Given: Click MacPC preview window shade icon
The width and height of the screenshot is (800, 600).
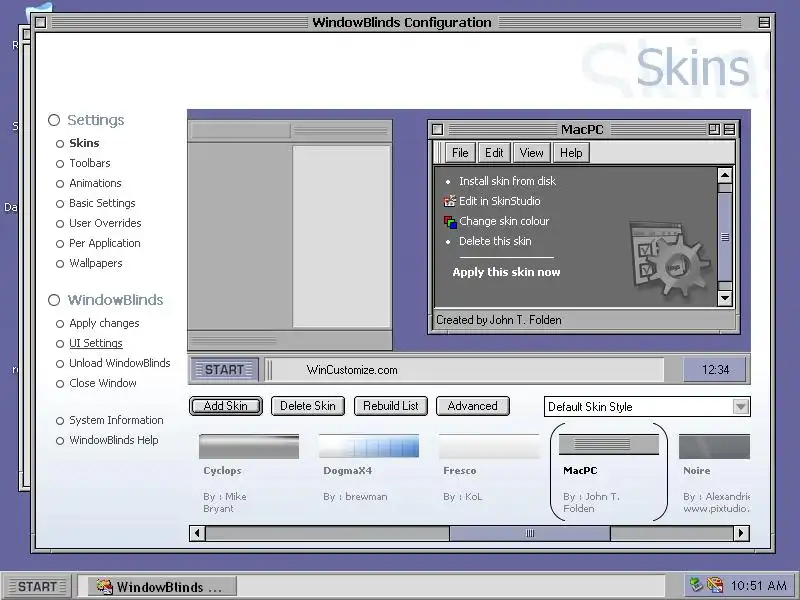Looking at the screenshot, I should (730, 129).
